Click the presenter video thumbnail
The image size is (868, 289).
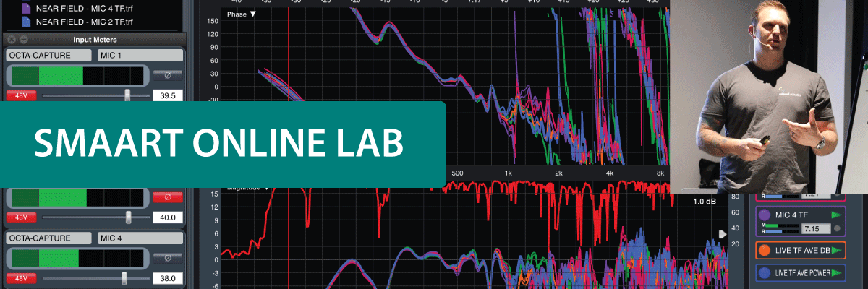click(769, 97)
